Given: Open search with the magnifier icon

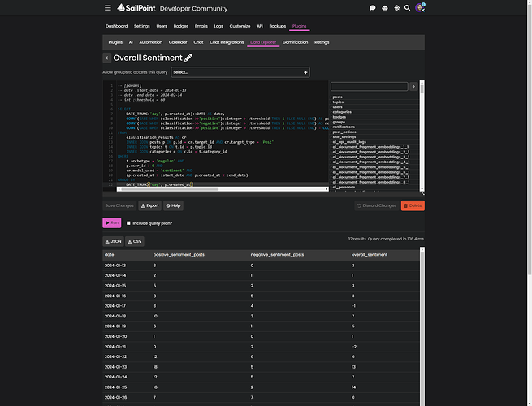Looking at the screenshot, I should [407, 8].
